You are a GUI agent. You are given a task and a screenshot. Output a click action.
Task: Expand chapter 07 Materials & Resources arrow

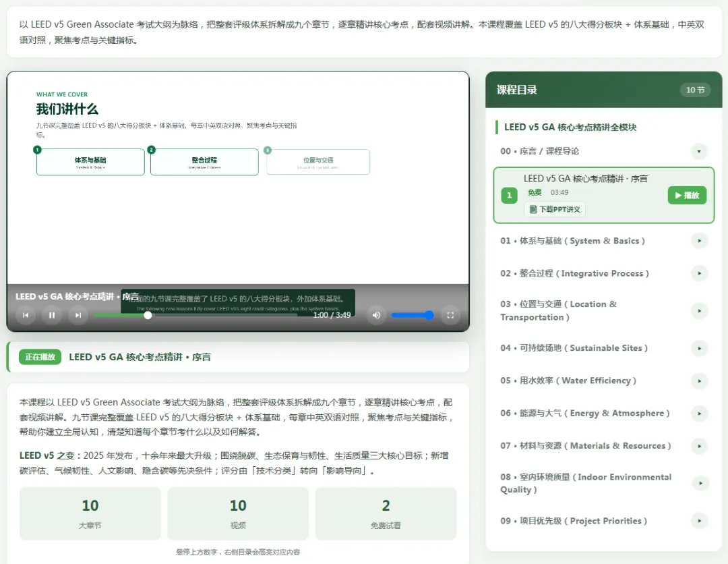pyautogui.click(x=699, y=446)
